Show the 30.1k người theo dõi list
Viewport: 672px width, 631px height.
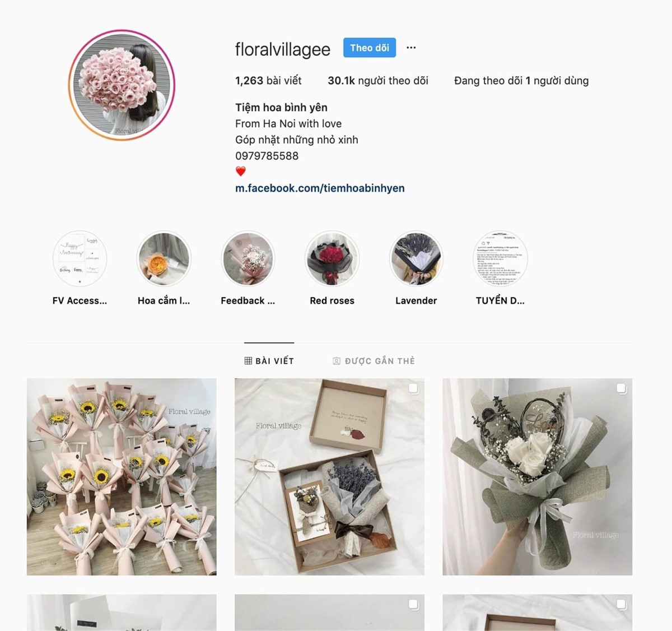click(378, 81)
